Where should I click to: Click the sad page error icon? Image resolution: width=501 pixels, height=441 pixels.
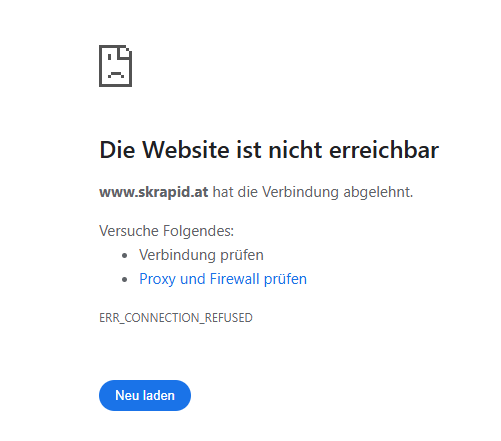coord(116,66)
